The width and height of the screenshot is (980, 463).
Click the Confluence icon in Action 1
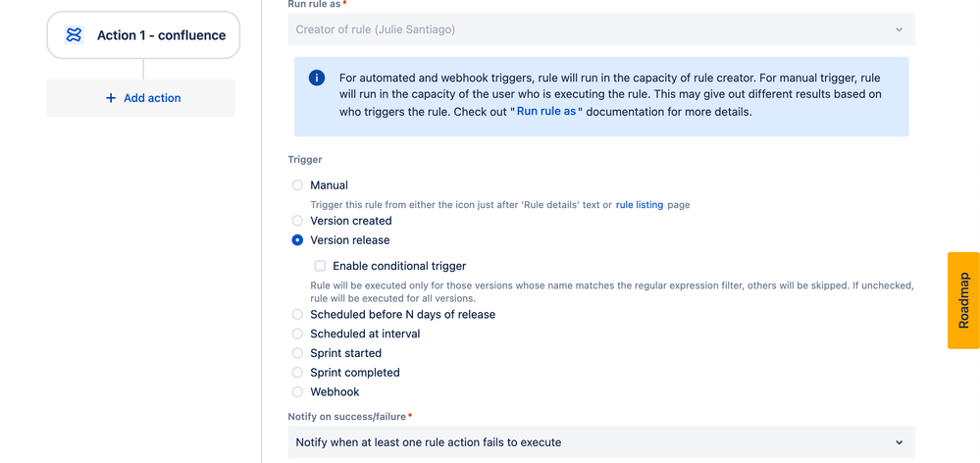tap(75, 35)
